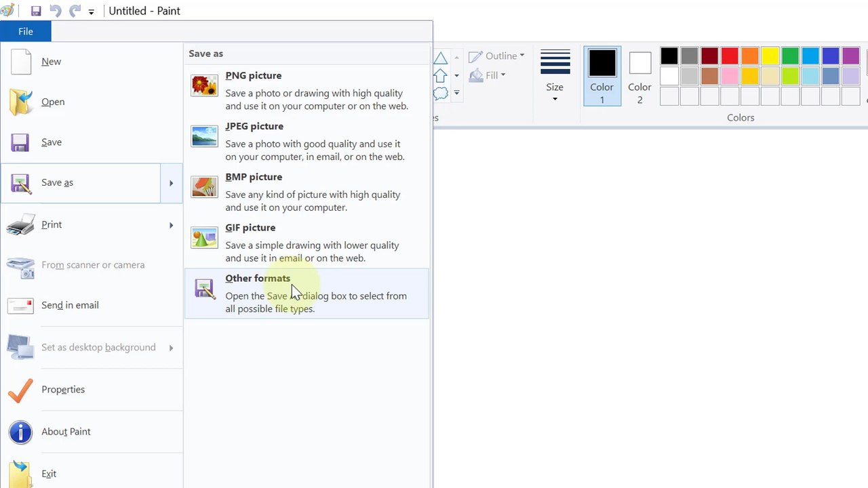Choose About Paint menu entry

(92, 432)
